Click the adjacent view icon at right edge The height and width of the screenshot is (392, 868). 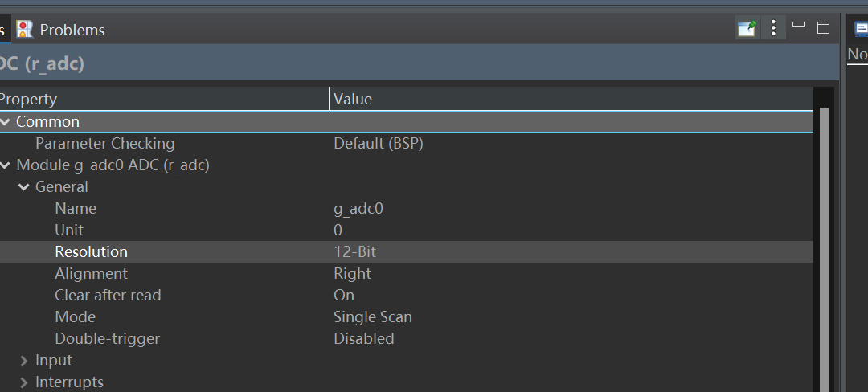862,28
